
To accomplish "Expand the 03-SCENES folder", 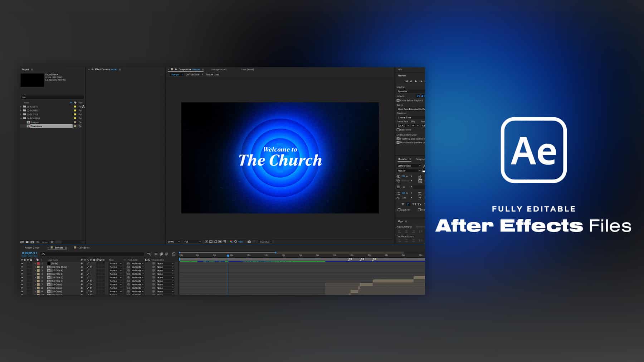I will pyautogui.click(x=21, y=114).
